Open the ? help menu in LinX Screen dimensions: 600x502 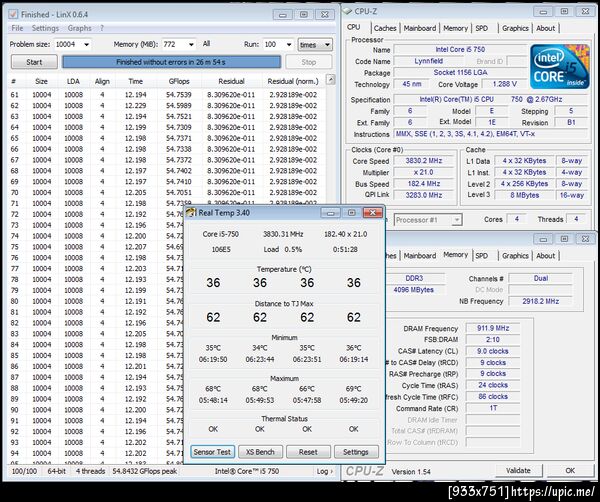click(102, 28)
